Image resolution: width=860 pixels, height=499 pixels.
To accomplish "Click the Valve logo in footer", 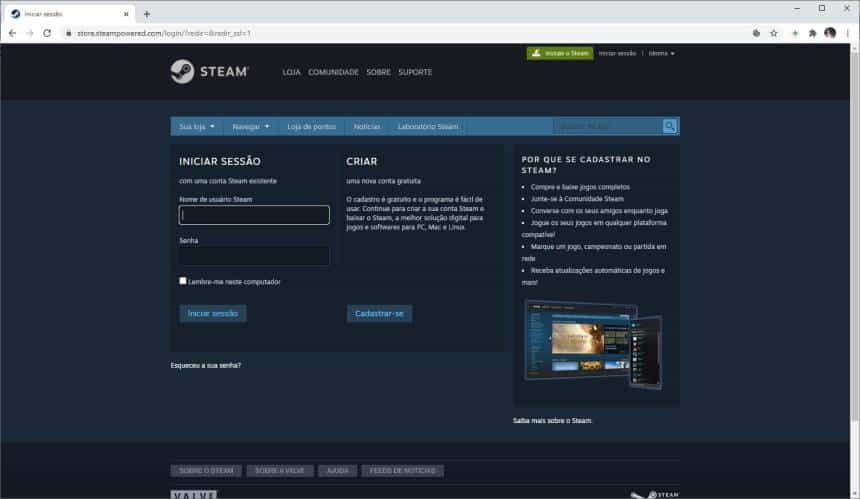I will (194, 495).
